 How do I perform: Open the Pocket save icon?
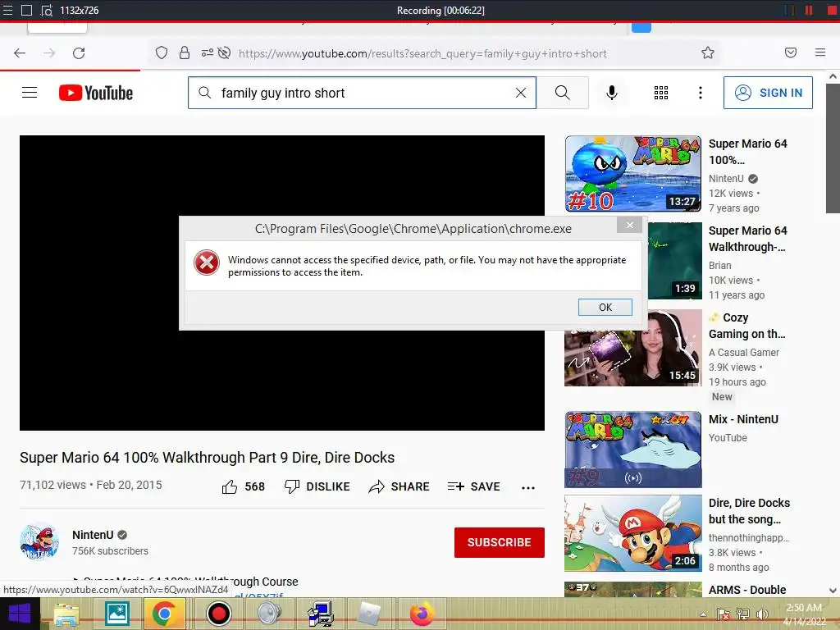coord(791,52)
